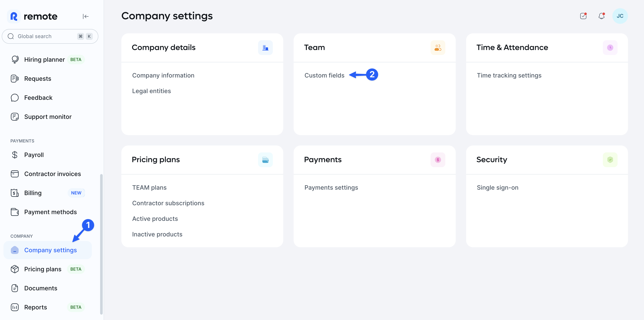Collapse the sidebar with the arrow control
This screenshot has height=320, width=644.
86,16
